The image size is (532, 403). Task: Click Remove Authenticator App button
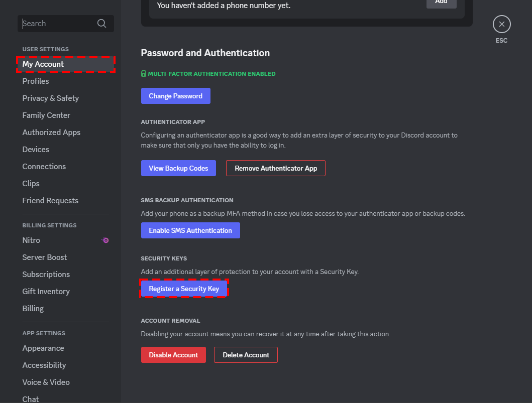(x=276, y=168)
